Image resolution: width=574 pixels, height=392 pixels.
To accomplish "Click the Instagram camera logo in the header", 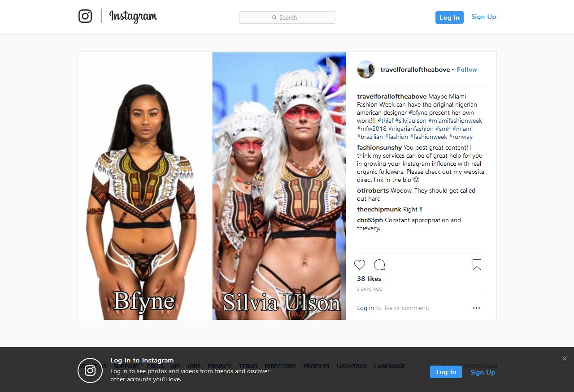I will [x=85, y=16].
